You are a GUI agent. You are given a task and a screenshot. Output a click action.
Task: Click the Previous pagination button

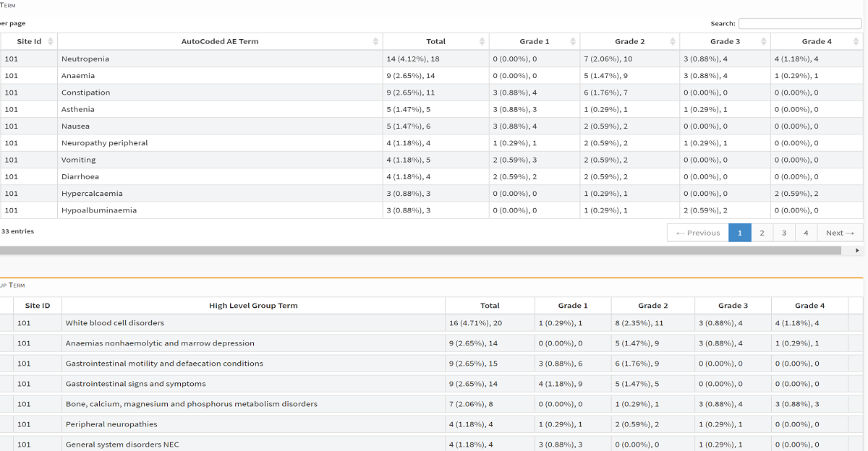click(x=697, y=232)
